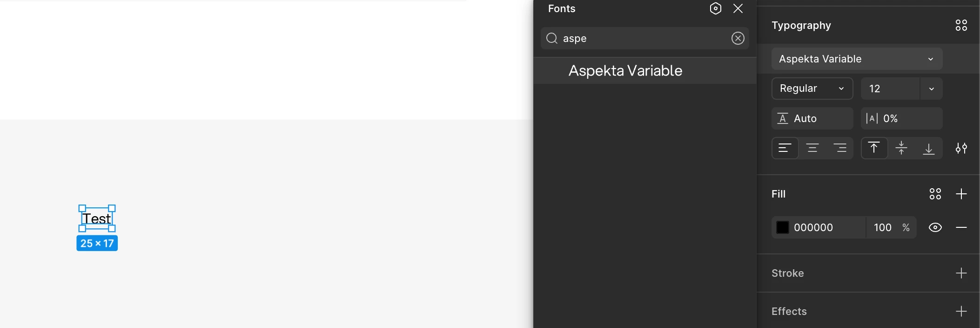Open the Aspekta Variable font dropdown
The width and height of the screenshot is (980, 328).
point(857,59)
